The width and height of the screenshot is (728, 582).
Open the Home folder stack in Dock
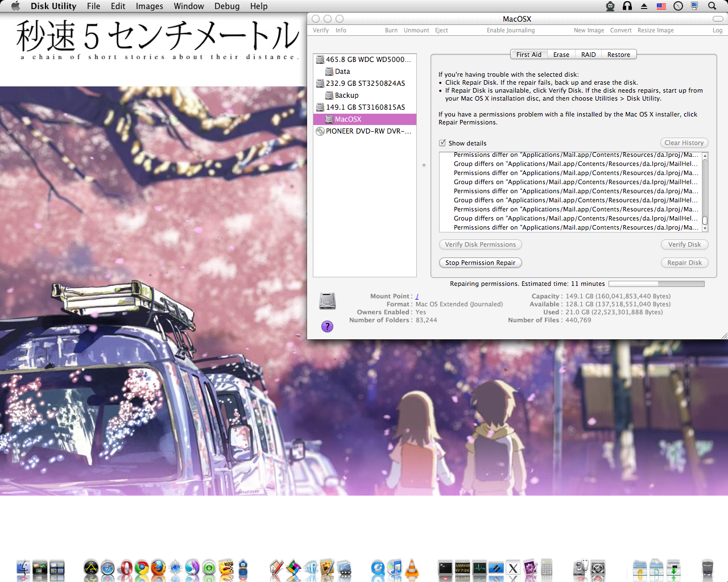(640, 568)
